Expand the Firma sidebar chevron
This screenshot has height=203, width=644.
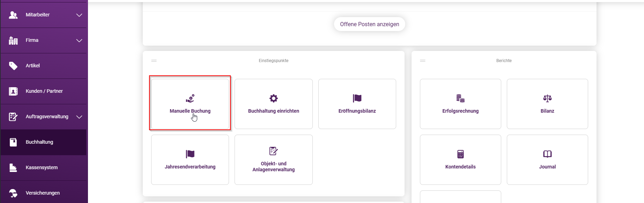79,40
